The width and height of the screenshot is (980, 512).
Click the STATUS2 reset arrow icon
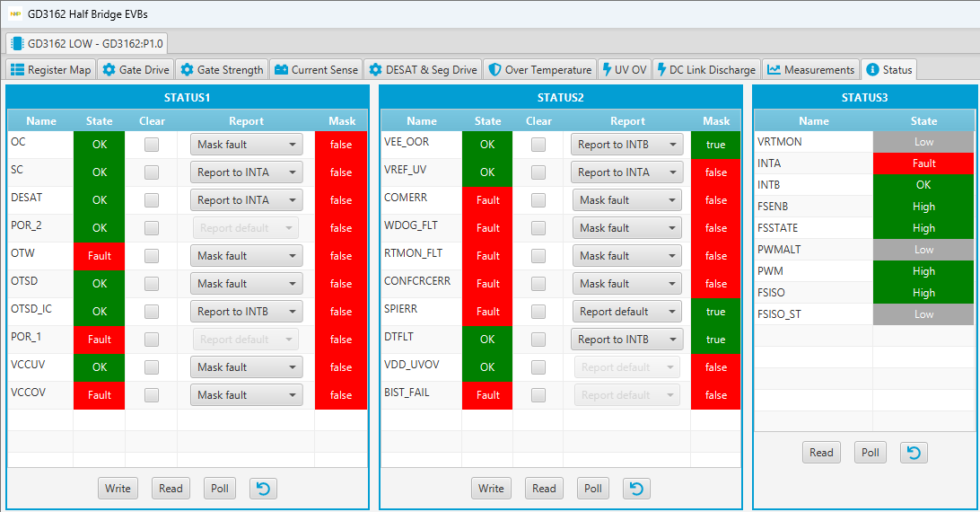(636, 489)
